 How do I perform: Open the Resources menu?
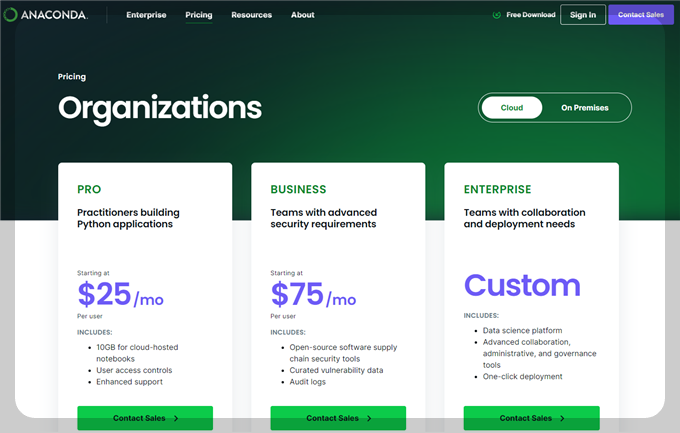(x=252, y=15)
